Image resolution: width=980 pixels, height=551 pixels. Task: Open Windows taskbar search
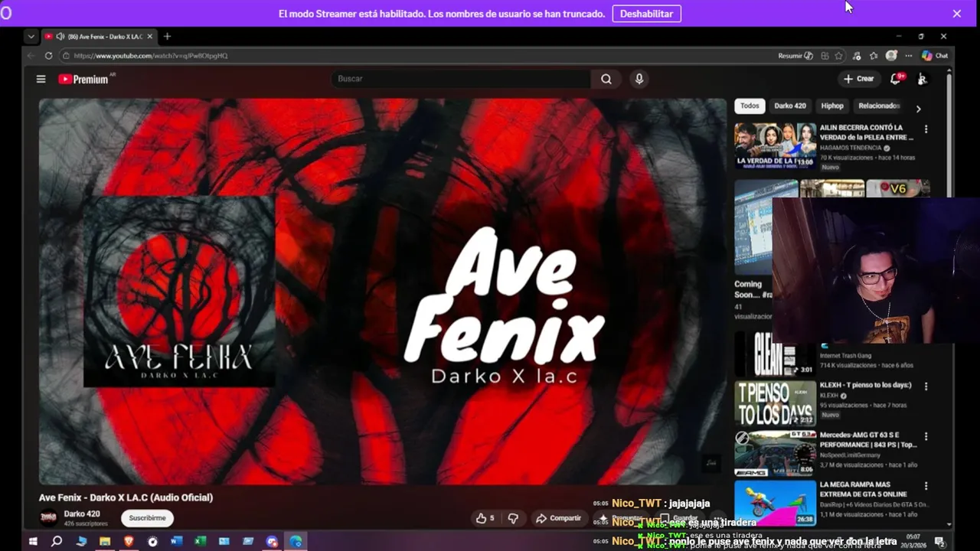57,542
